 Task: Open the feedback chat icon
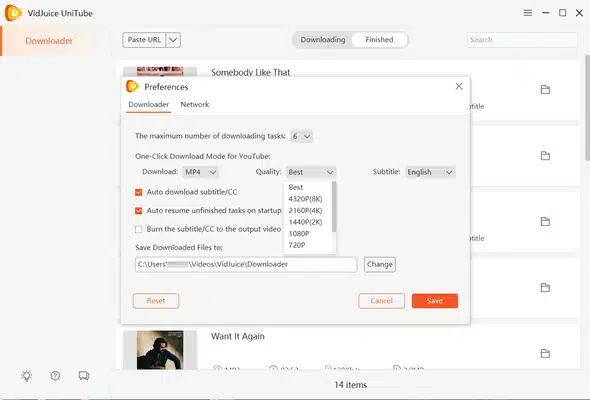(84, 376)
